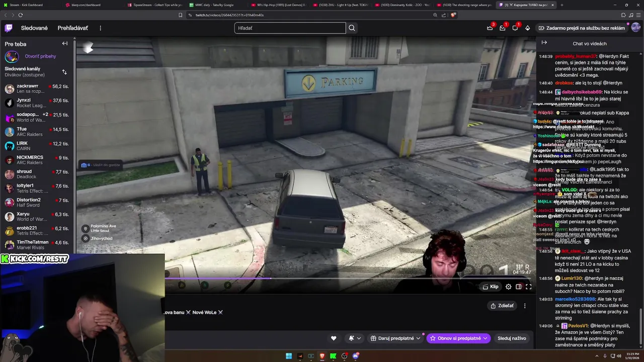Open Brave Shields icon in address bar
Viewport: 644px width, 362px height.
pyautogui.click(x=453, y=15)
